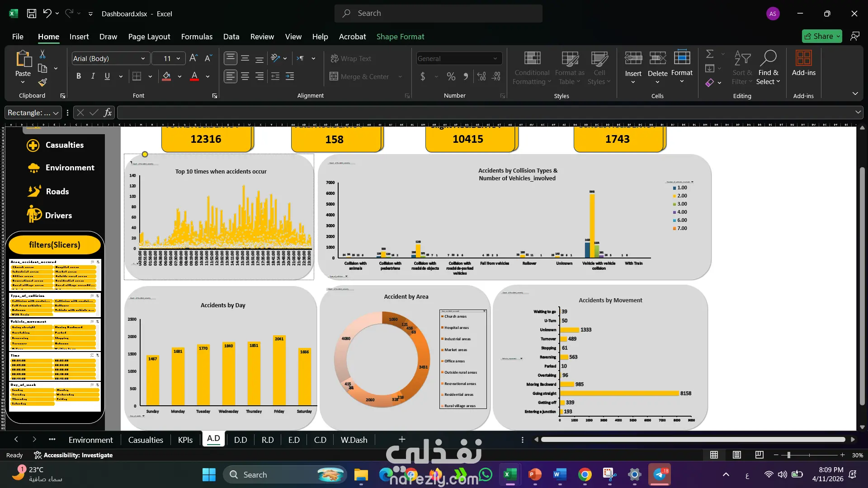Image resolution: width=868 pixels, height=488 pixels.
Task: Click the AutoSum sigma icon
Action: coord(710,54)
